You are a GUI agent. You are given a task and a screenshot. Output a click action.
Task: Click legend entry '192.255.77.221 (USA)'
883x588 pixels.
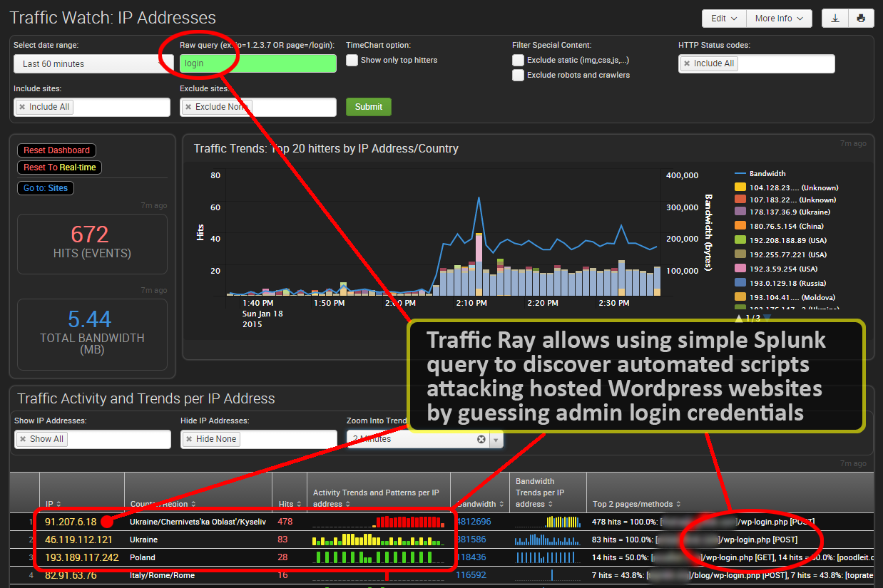(x=780, y=254)
